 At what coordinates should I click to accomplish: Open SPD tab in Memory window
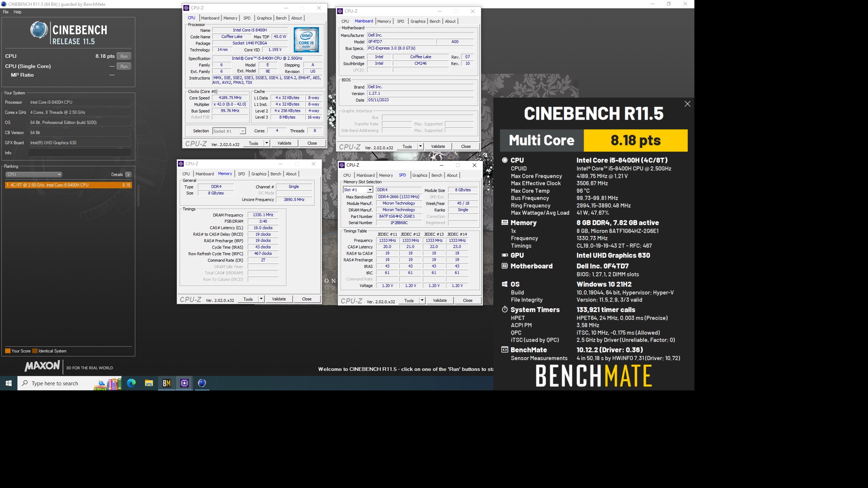[x=242, y=174]
